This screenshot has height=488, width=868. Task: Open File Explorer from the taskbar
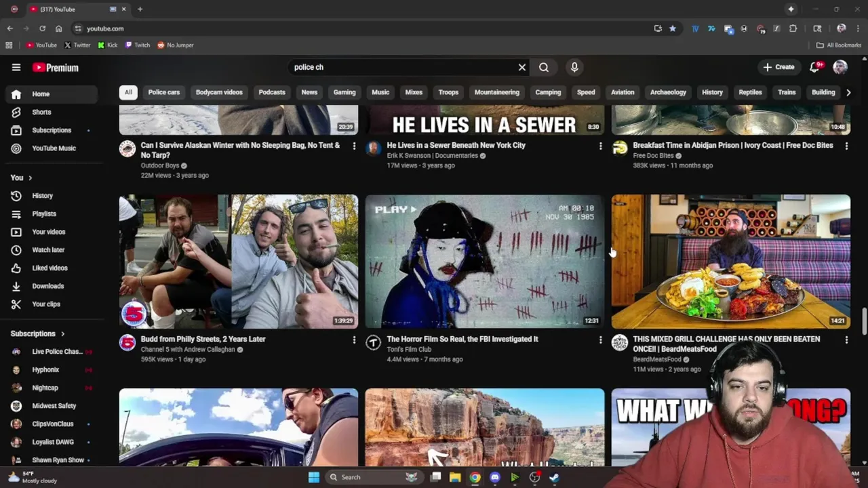pyautogui.click(x=455, y=477)
